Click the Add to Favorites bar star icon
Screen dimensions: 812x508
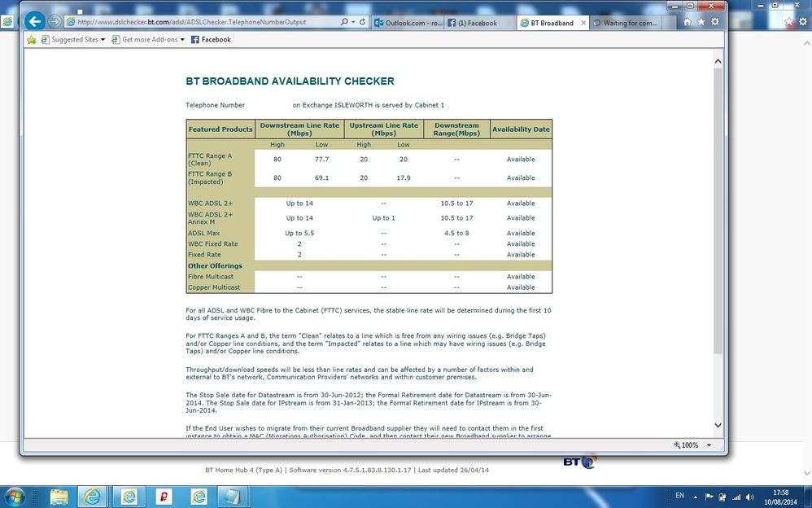pos(32,39)
